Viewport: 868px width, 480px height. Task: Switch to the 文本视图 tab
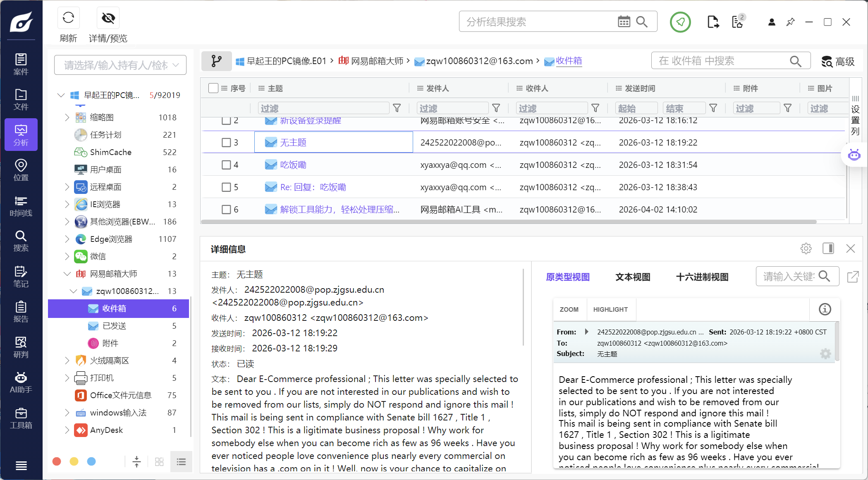(x=632, y=277)
